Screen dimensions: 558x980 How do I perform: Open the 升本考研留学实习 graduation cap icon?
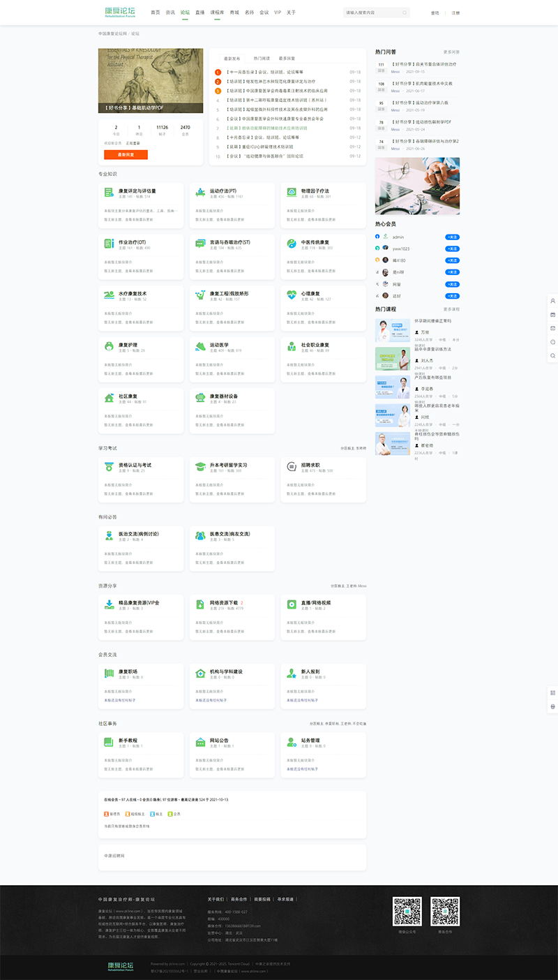(x=200, y=466)
